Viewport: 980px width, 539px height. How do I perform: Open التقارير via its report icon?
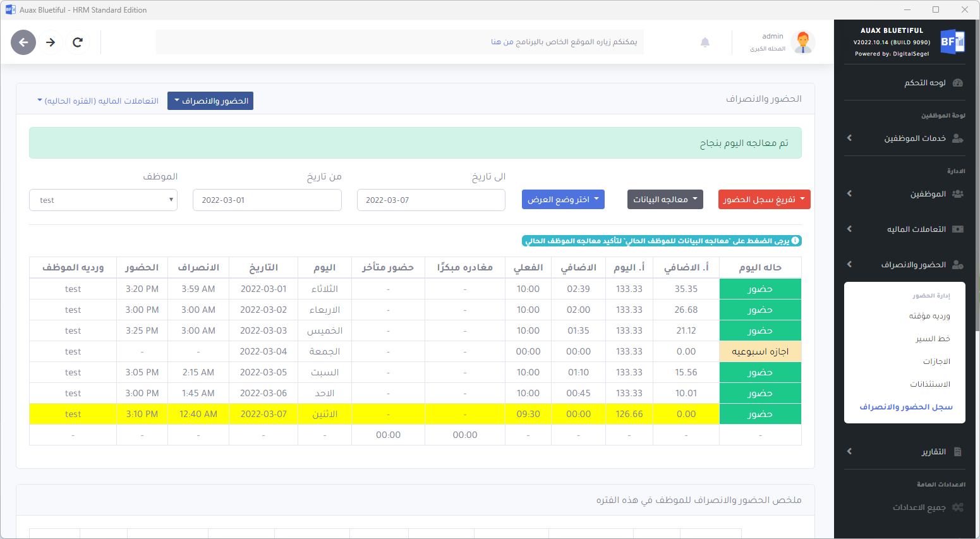958,452
